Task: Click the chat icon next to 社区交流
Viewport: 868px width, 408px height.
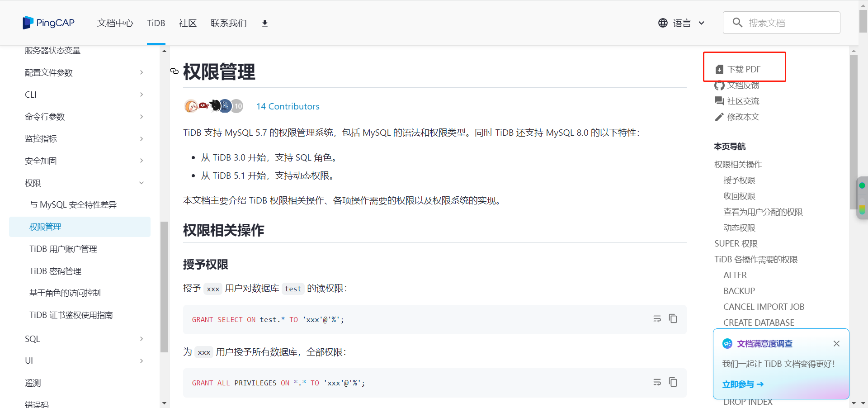Action: tap(719, 101)
